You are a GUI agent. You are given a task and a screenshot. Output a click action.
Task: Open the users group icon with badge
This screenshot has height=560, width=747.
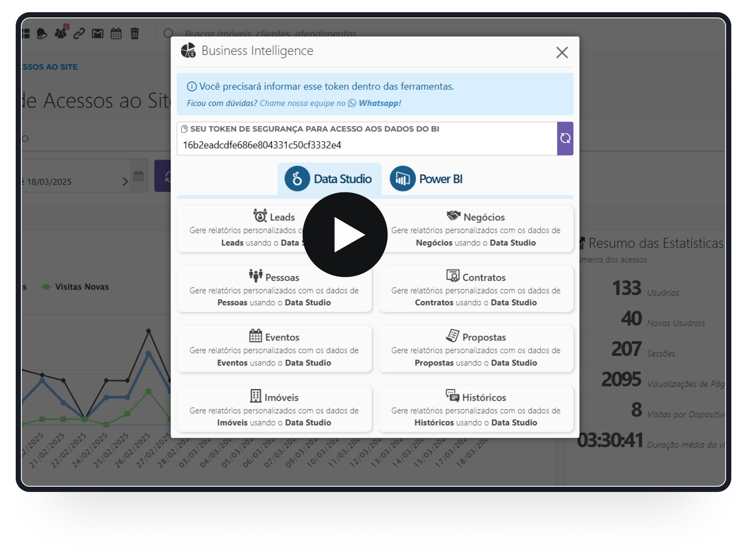tap(61, 33)
